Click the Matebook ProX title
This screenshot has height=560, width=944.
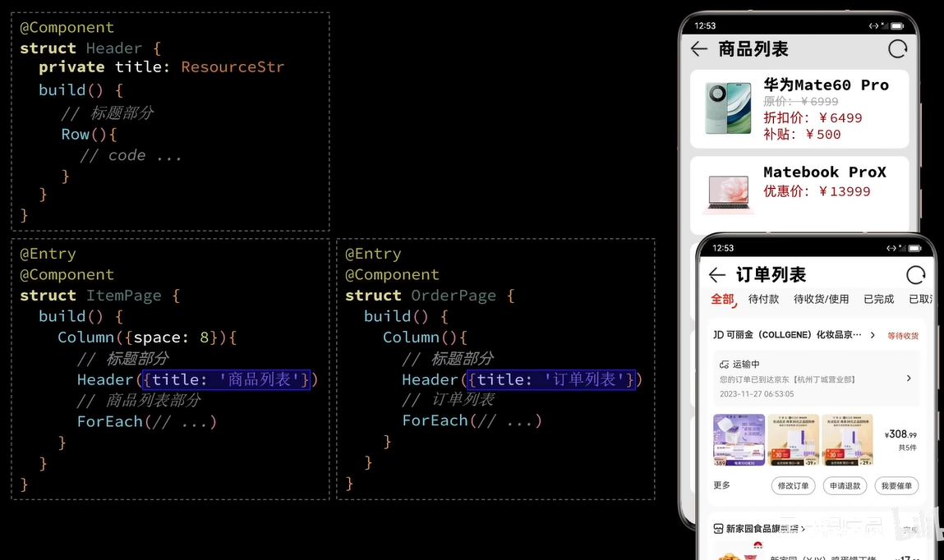(825, 172)
